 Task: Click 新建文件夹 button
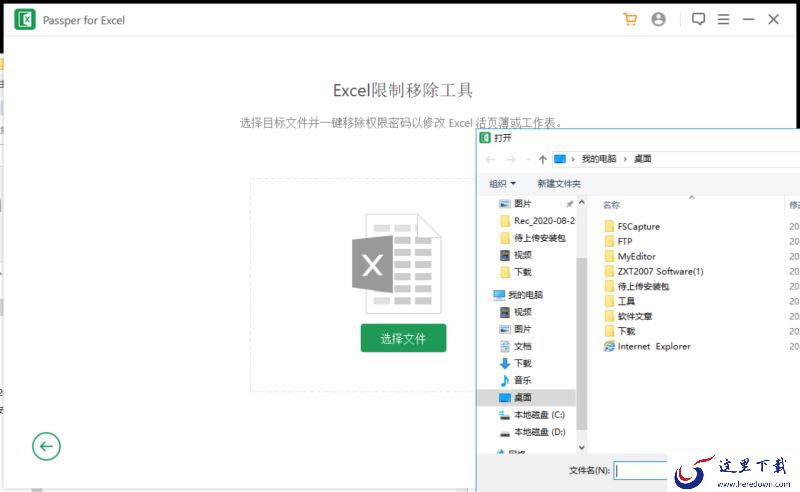[559, 184]
